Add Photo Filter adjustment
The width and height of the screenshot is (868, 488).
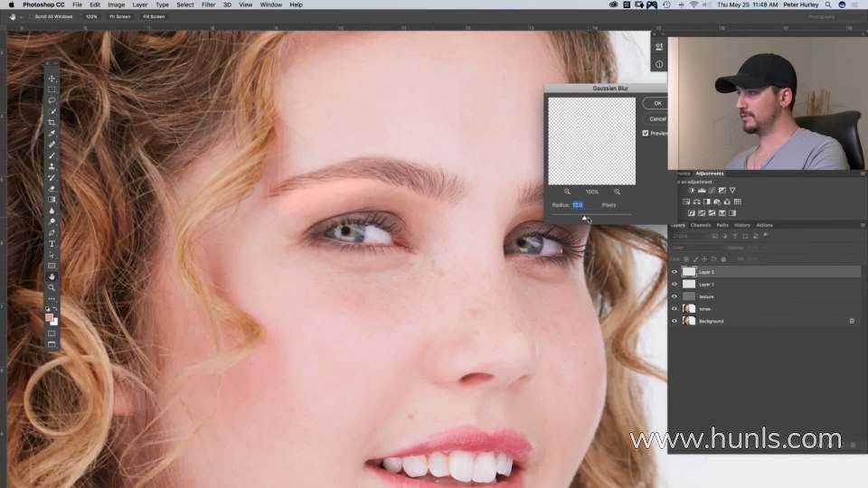coord(717,202)
